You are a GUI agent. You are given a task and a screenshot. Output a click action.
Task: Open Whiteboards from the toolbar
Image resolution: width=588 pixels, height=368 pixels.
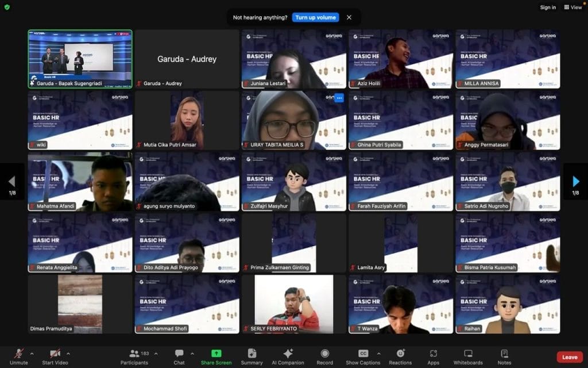pyautogui.click(x=468, y=354)
